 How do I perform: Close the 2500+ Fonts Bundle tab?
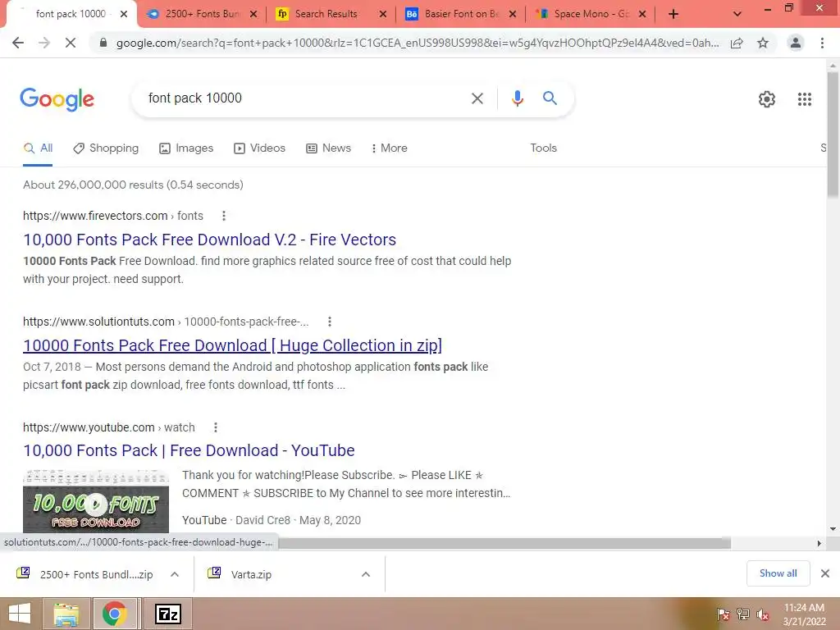(x=253, y=15)
